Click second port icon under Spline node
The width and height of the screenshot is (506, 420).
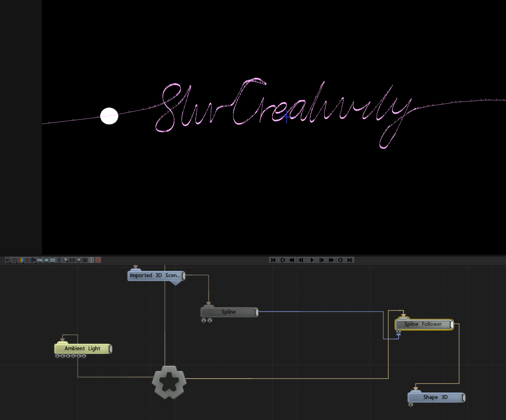[x=210, y=320]
